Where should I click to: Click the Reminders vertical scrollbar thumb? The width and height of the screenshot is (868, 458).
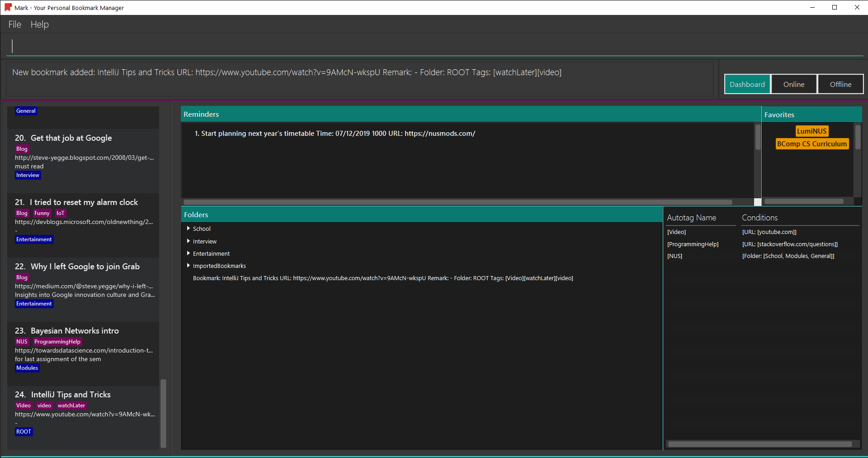[758, 137]
